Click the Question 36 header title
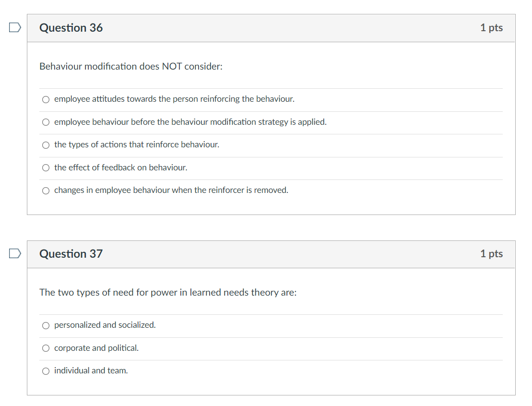The height and width of the screenshot is (406, 532). [71, 27]
